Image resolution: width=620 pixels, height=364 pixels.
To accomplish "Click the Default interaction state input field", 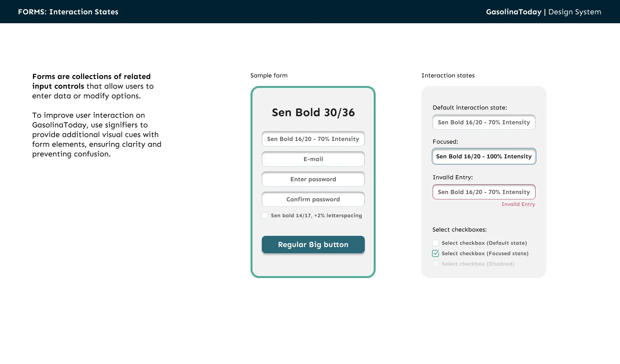I will pyautogui.click(x=484, y=122).
